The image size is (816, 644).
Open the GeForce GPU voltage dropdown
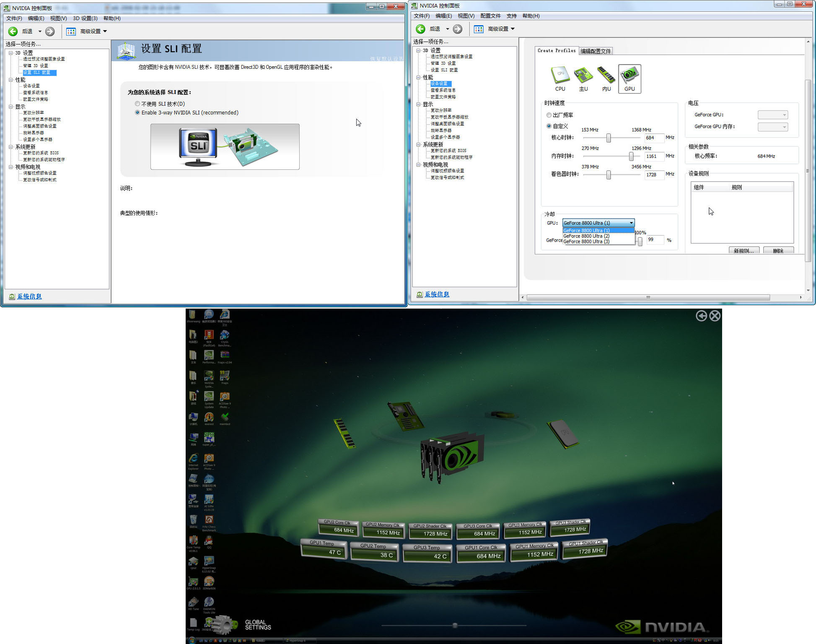773,115
